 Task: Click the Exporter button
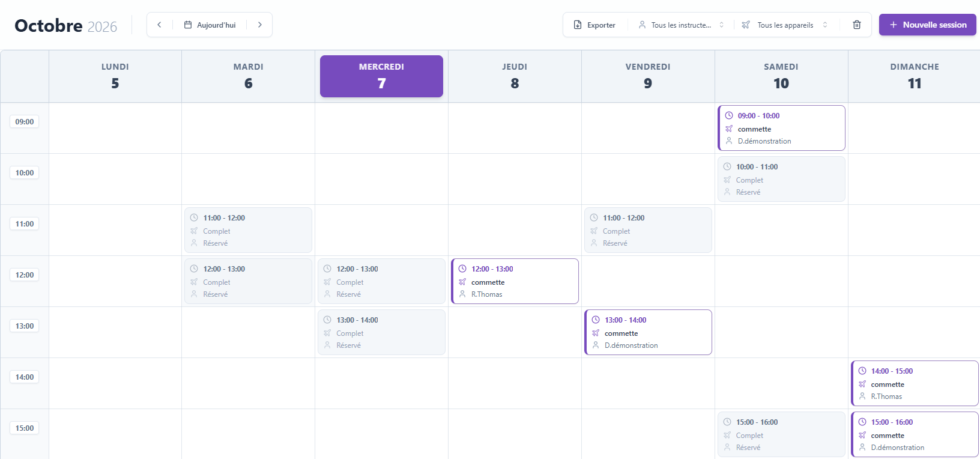tap(594, 25)
